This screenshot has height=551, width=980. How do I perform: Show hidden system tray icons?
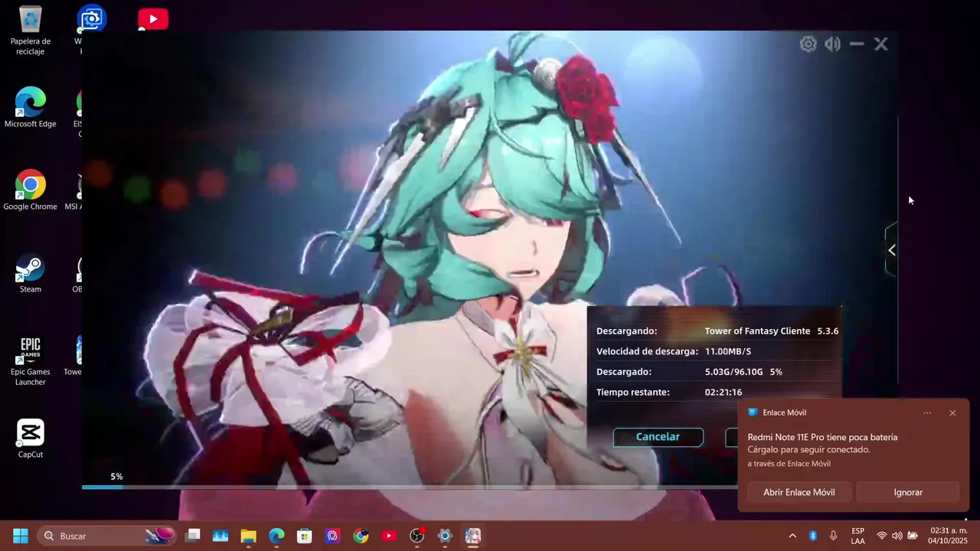click(x=792, y=536)
